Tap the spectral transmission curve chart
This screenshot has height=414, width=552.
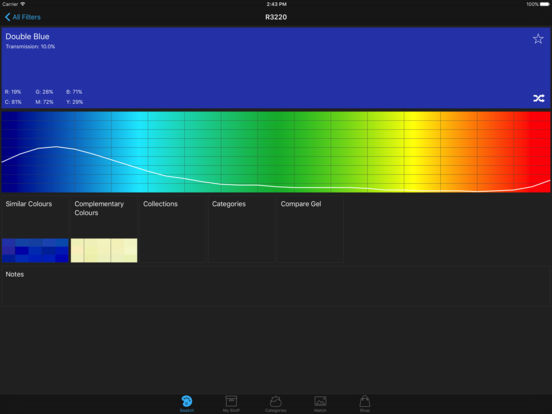point(276,152)
